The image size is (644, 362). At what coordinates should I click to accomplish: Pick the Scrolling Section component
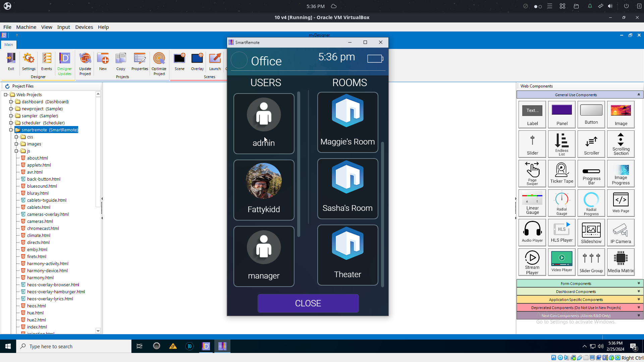621,144
